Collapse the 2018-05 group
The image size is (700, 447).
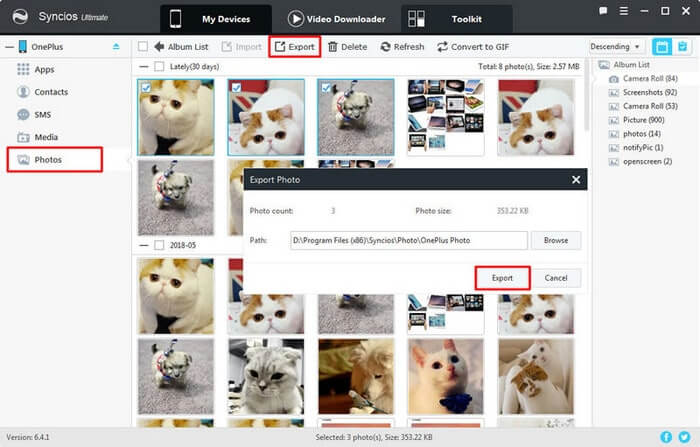click(x=144, y=245)
